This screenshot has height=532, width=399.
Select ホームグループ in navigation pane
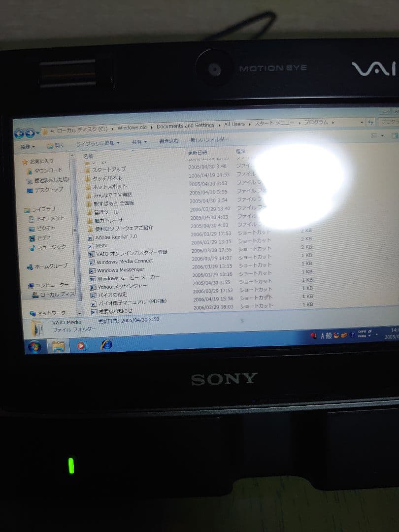pyautogui.click(x=47, y=266)
